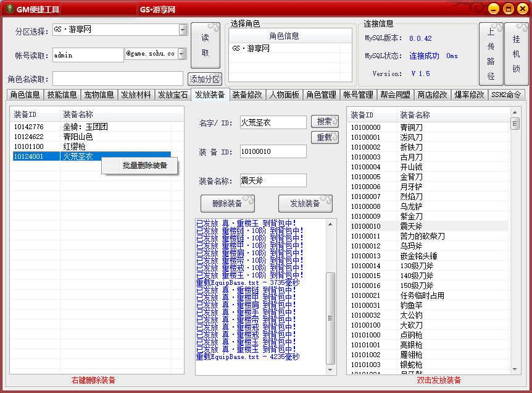Viewport: 532px width, 393px height.
Task: Expand the 分区选择 server dropdown
Action: coord(183,30)
